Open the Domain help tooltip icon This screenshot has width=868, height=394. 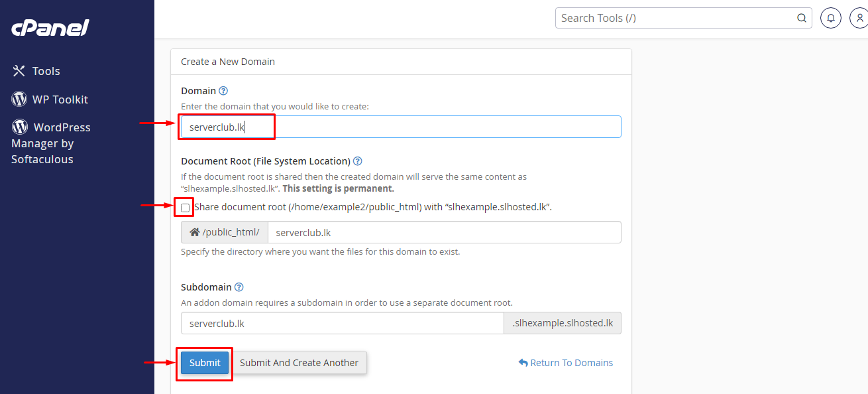pos(223,90)
